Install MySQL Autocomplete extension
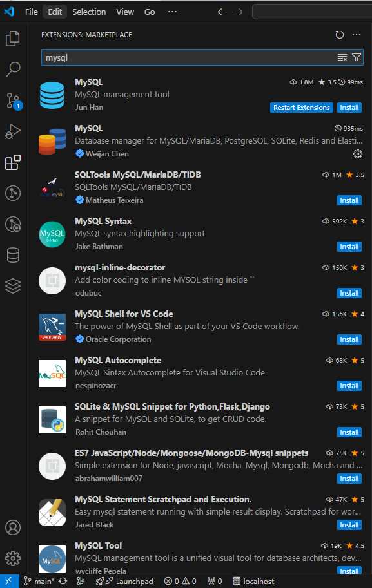The width and height of the screenshot is (372, 588). point(349,386)
